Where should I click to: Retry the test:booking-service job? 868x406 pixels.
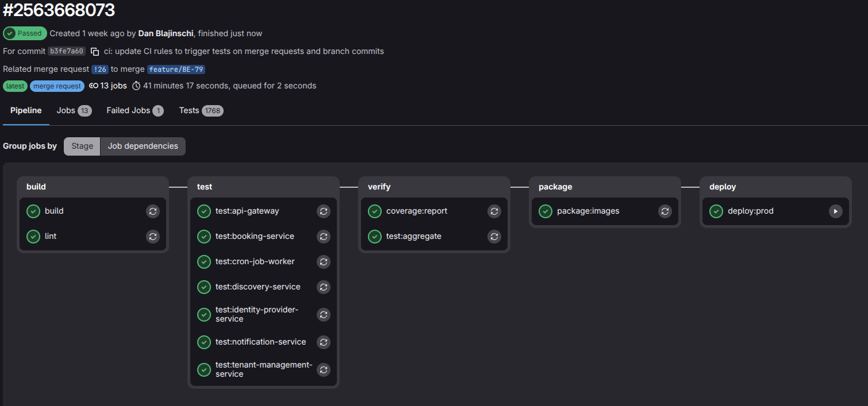coord(324,236)
